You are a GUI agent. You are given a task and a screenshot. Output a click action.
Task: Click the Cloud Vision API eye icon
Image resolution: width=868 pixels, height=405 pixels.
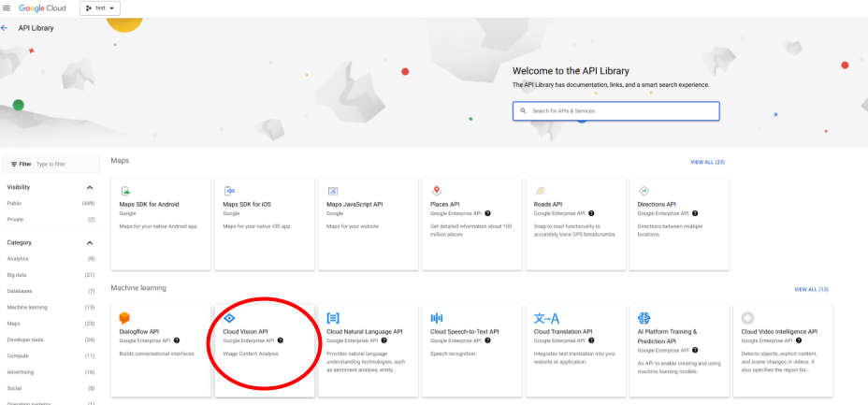229,318
